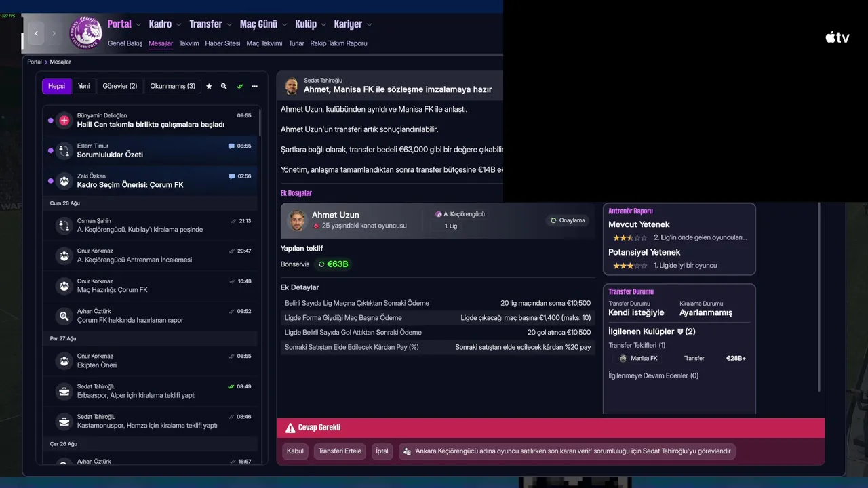
Task: Click the Manisa FK club badge
Action: click(623, 358)
